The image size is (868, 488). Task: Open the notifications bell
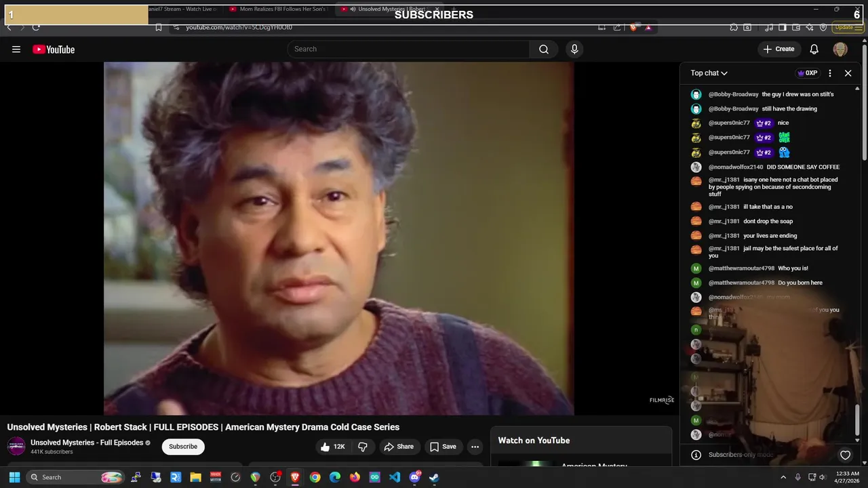814,49
